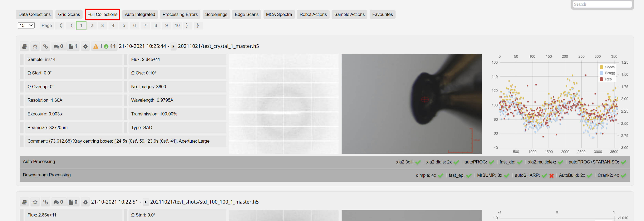Click the xia2 dials 2x status checkmark
This screenshot has width=644, height=221.
(456, 162)
